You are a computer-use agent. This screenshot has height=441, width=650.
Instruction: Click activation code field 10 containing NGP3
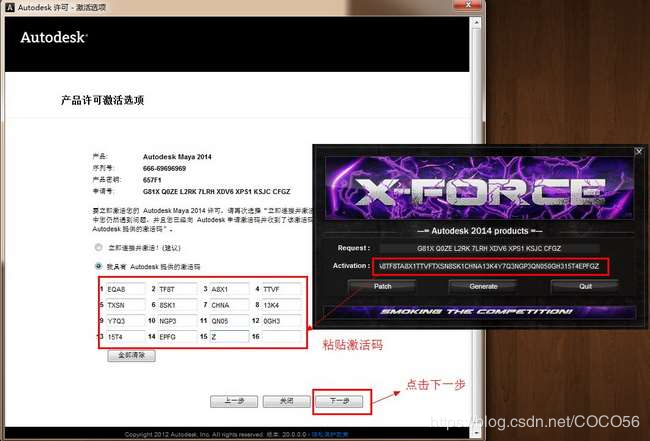coord(177,321)
